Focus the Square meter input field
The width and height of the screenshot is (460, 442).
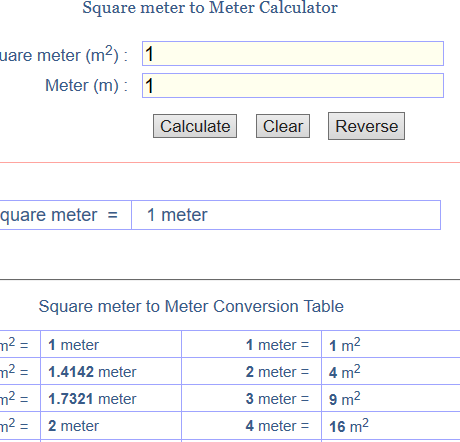point(293,54)
